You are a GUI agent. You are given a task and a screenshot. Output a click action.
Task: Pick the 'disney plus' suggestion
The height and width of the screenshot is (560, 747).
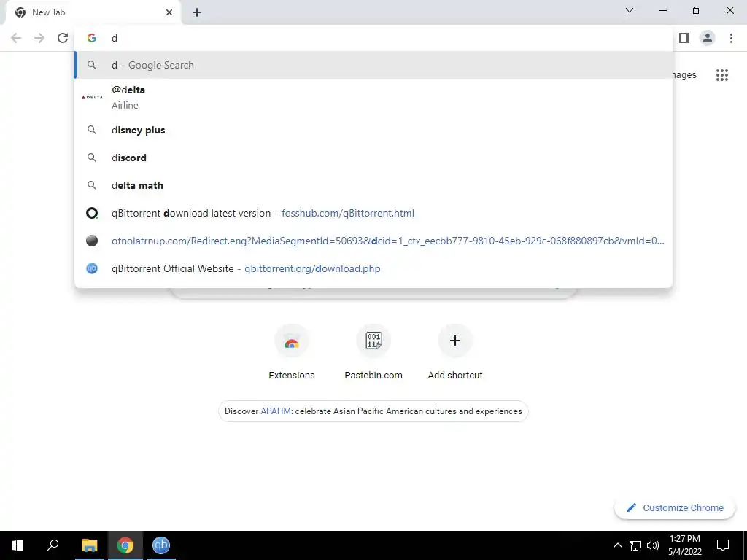373,130
